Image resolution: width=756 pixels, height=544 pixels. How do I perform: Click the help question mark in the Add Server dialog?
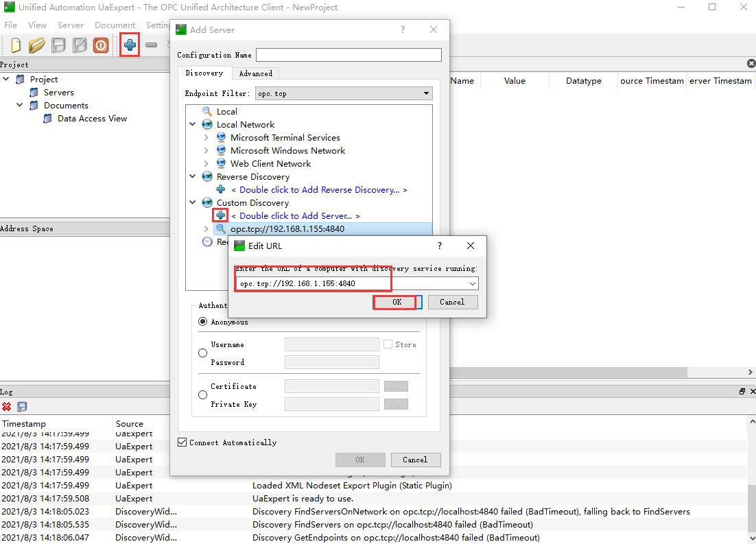click(403, 29)
